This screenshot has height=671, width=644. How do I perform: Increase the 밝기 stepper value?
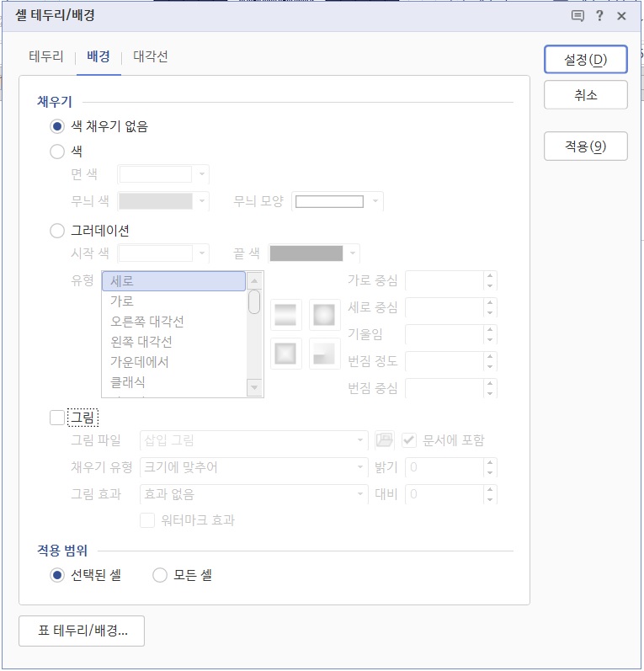tap(490, 462)
